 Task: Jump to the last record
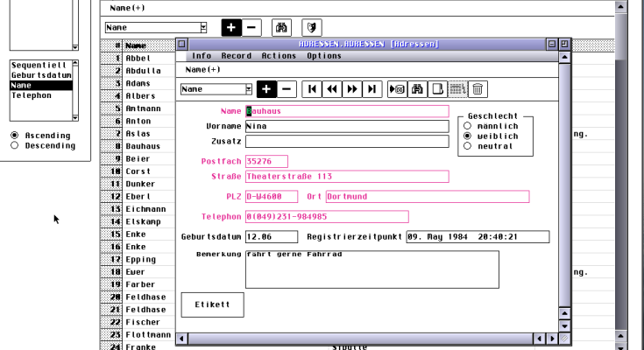372,88
